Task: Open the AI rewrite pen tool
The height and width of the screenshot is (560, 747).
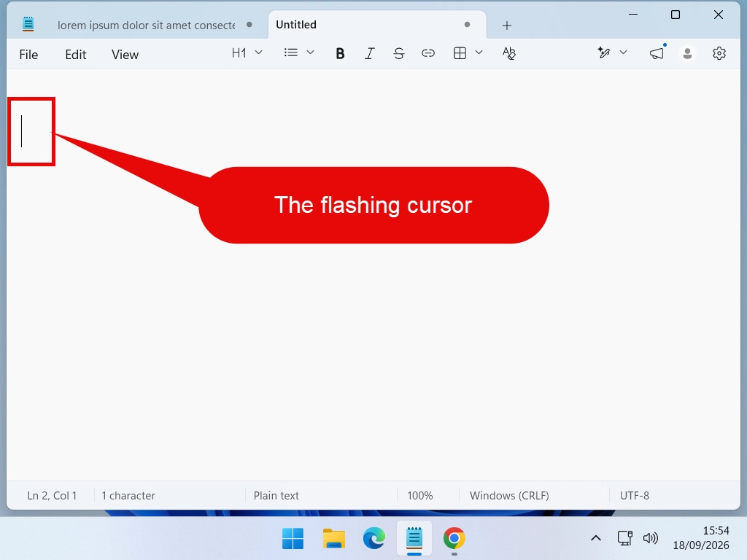Action: pyautogui.click(x=603, y=52)
